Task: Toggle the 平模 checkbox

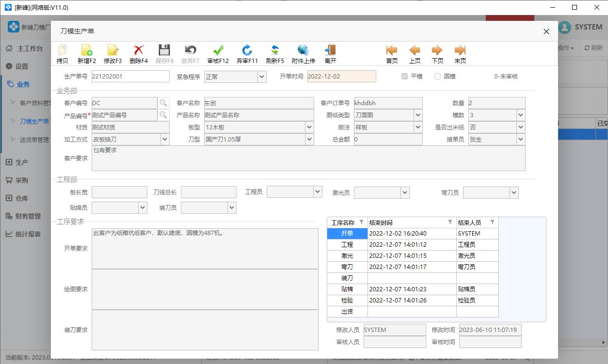Action: click(404, 77)
